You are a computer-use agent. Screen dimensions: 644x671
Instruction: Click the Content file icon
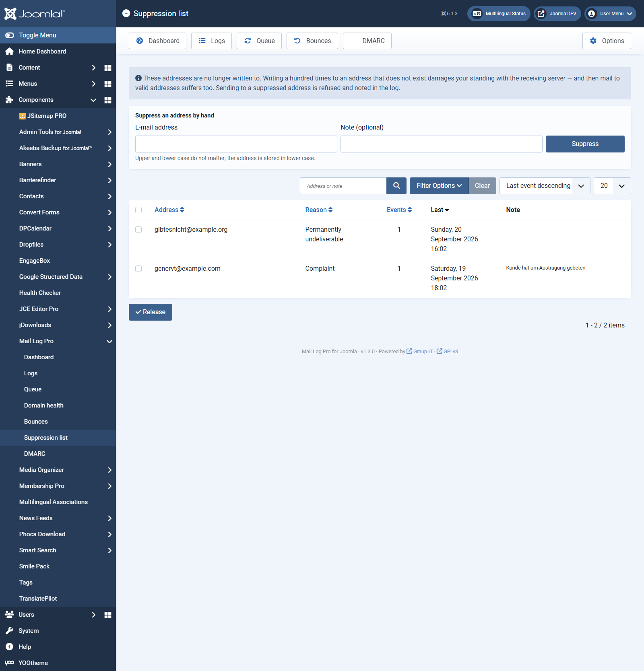(x=9, y=67)
